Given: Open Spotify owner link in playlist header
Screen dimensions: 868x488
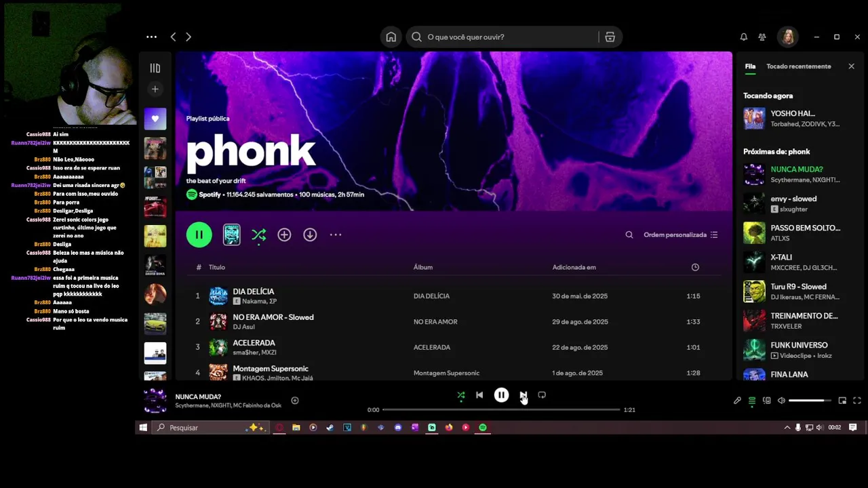Looking at the screenshot, I should click(x=210, y=195).
